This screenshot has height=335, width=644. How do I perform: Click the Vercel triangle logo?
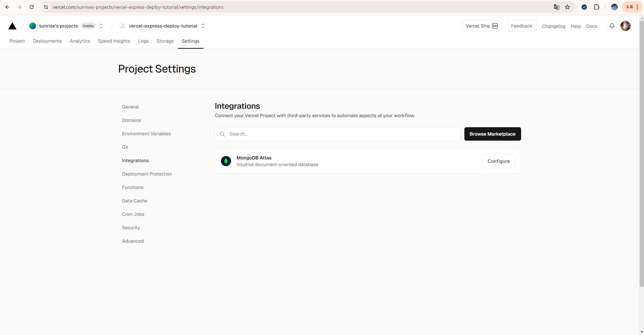tap(12, 26)
